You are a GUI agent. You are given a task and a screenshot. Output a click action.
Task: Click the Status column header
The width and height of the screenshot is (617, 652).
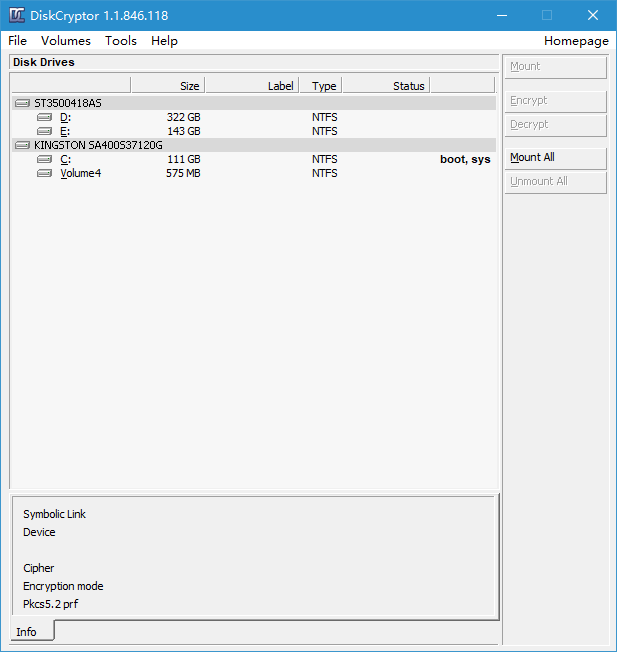point(386,86)
